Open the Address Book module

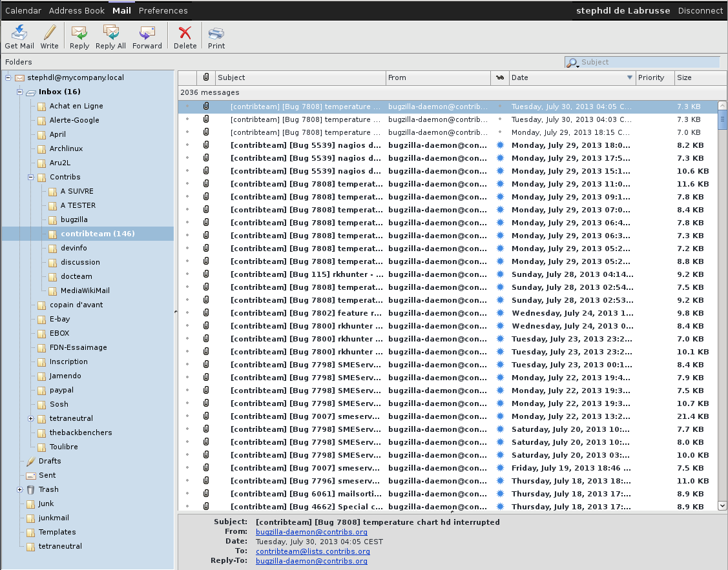[x=77, y=11]
